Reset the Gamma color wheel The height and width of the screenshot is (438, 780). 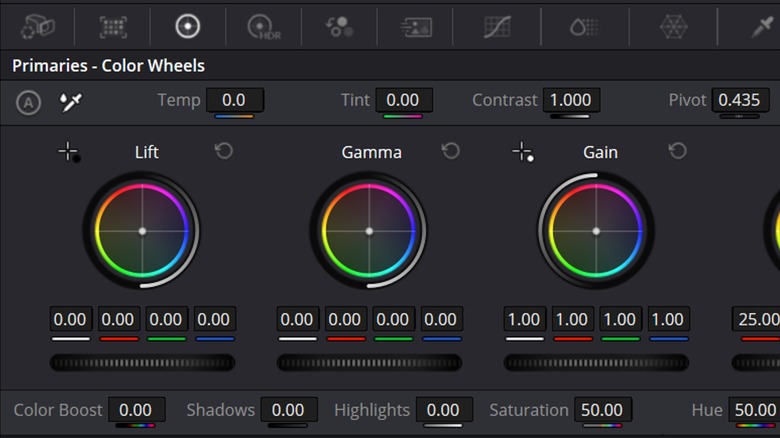[x=451, y=151]
